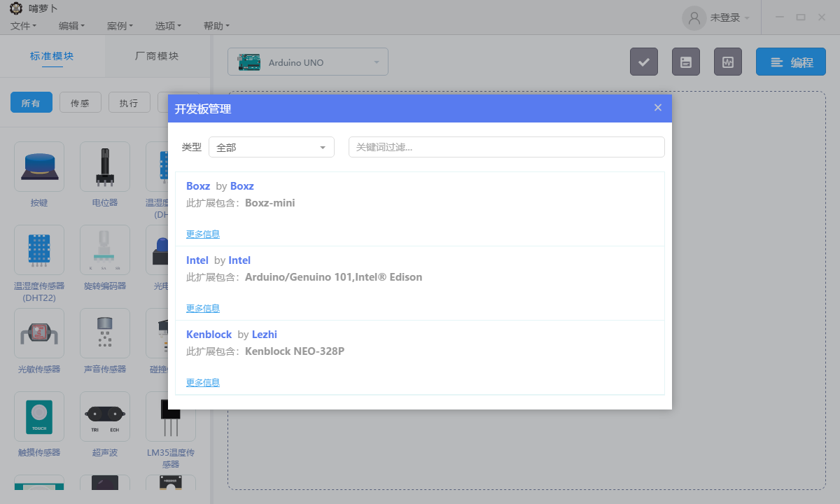The height and width of the screenshot is (504, 840).
Task: Minimize the 啃萝卜 window
Action: click(780, 17)
